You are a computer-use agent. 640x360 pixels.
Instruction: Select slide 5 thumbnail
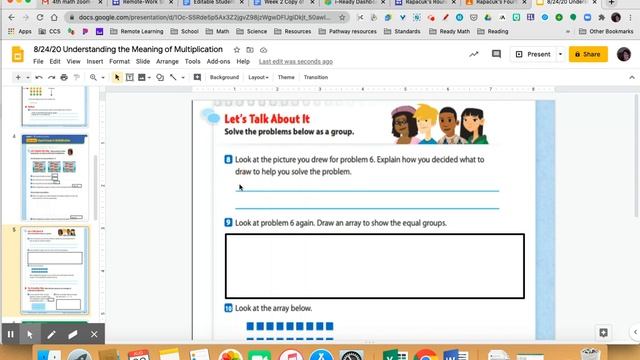[54, 270]
